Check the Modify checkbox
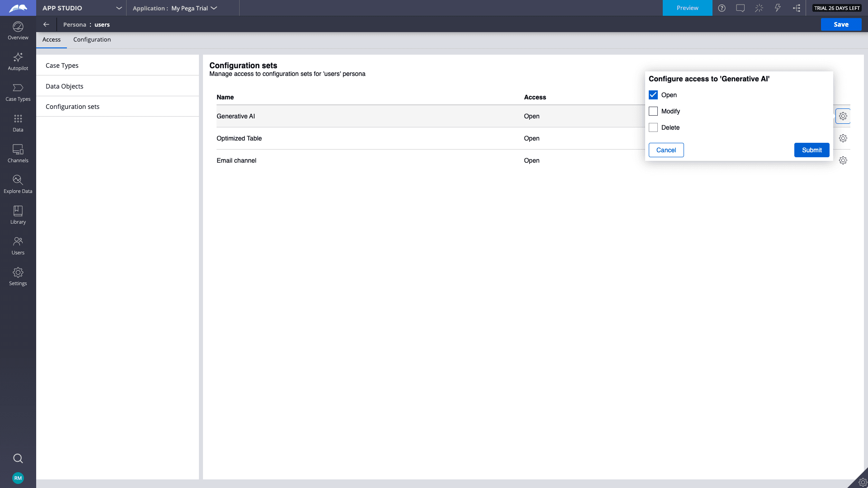The image size is (868, 488). pos(653,111)
